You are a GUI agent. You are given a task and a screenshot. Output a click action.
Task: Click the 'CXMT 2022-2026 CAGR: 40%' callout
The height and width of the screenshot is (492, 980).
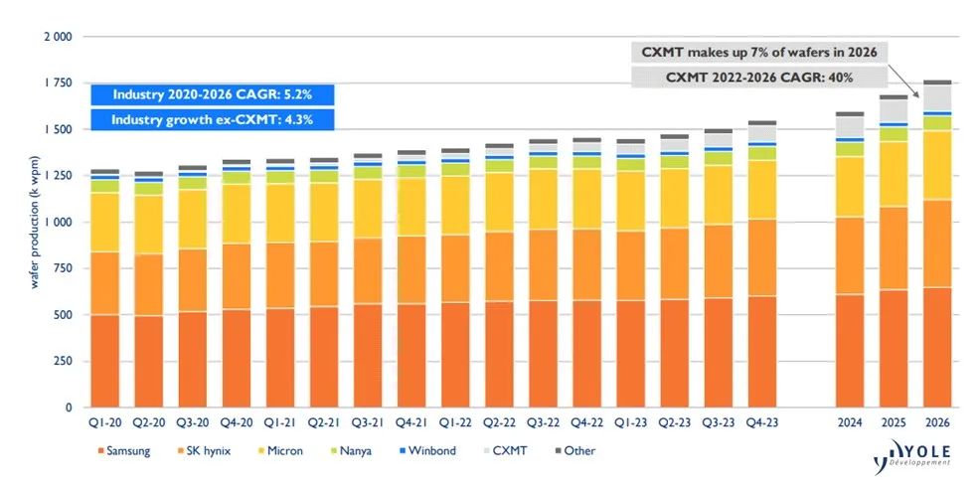pos(759,77)
